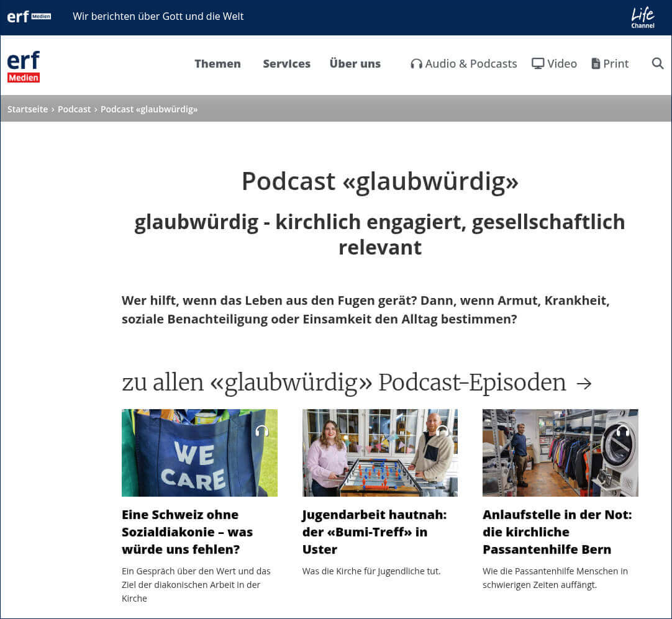Open the Über uns navigation menu
Viewport: 672px width, 619px height.
tap(355, 63)
